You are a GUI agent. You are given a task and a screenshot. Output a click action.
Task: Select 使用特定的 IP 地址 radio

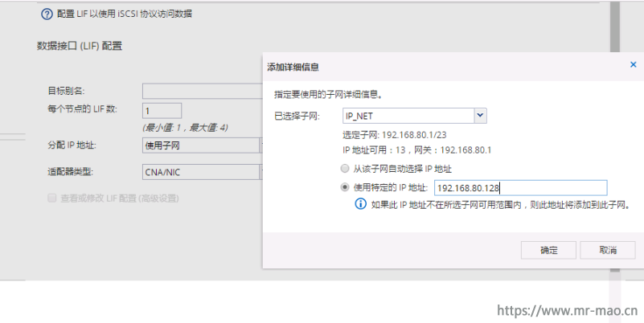click(x=345, y=187)
